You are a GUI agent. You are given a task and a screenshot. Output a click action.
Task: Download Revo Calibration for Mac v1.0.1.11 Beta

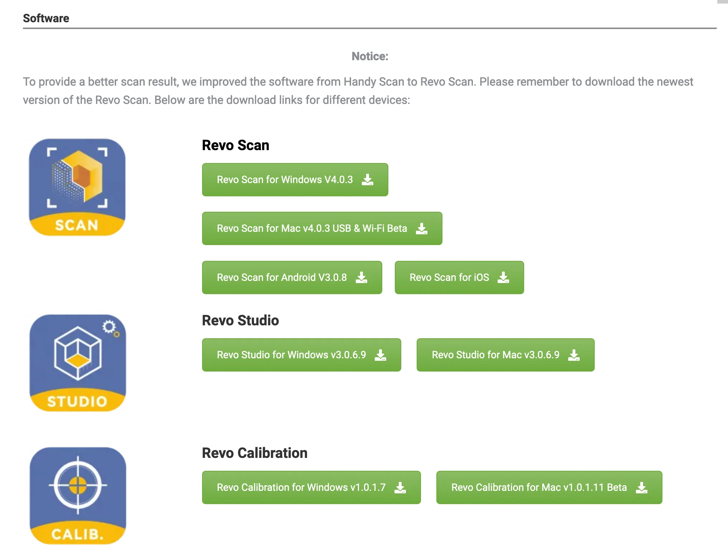point(549,487)
